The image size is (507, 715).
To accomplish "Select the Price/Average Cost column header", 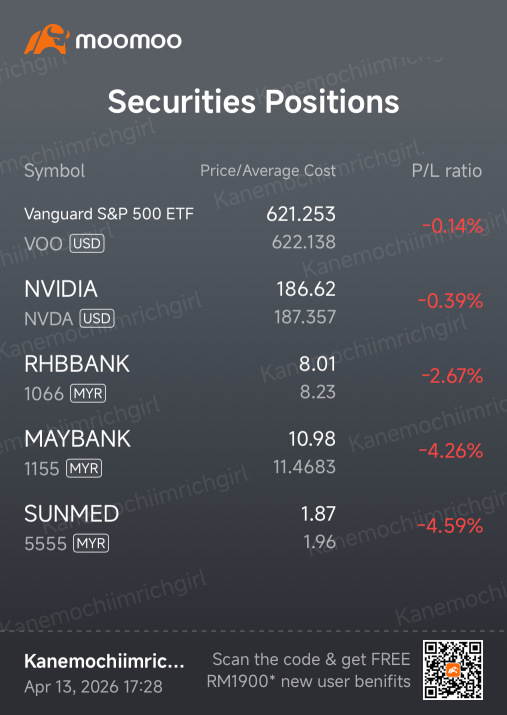I will (268, 171).
